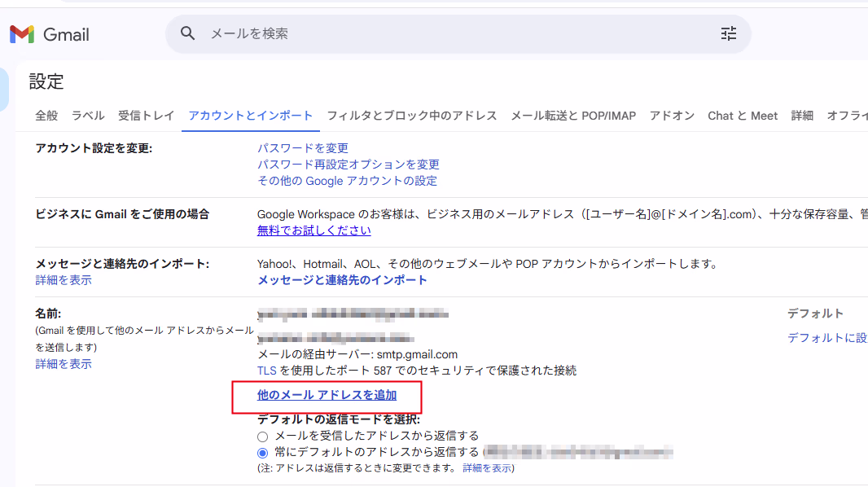Click デフォルトに設定 link on right

point(827,338)
